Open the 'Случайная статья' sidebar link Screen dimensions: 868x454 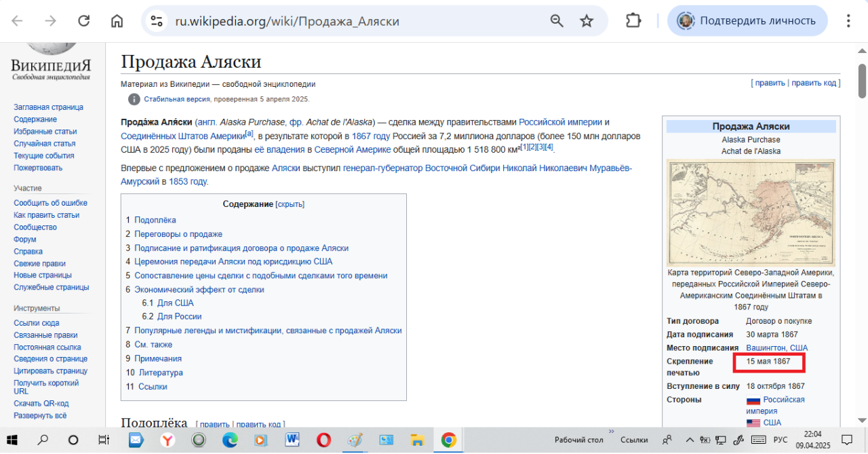[45, 144]
